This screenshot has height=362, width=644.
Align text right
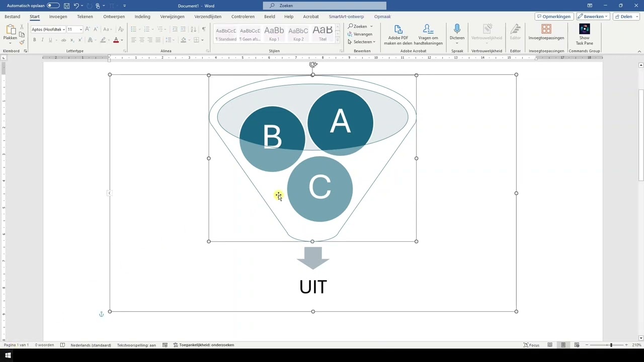(x=149, y=40)
